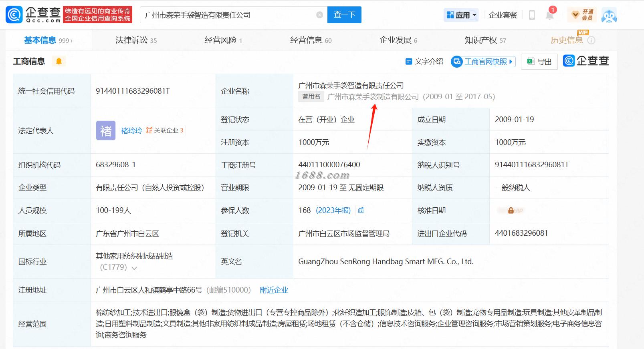Click the 查一下 search button
644x349 pixels.
344,15
